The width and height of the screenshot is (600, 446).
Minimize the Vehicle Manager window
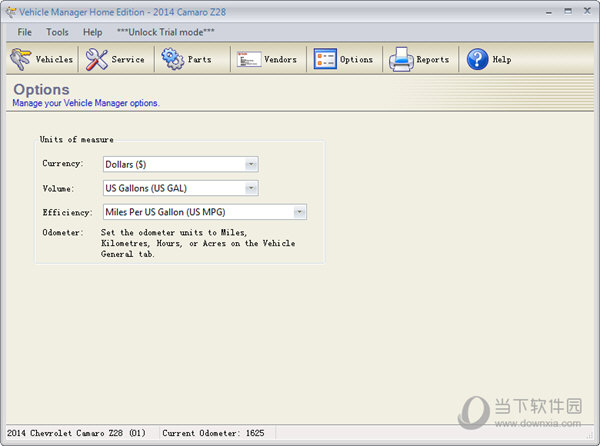549,12
